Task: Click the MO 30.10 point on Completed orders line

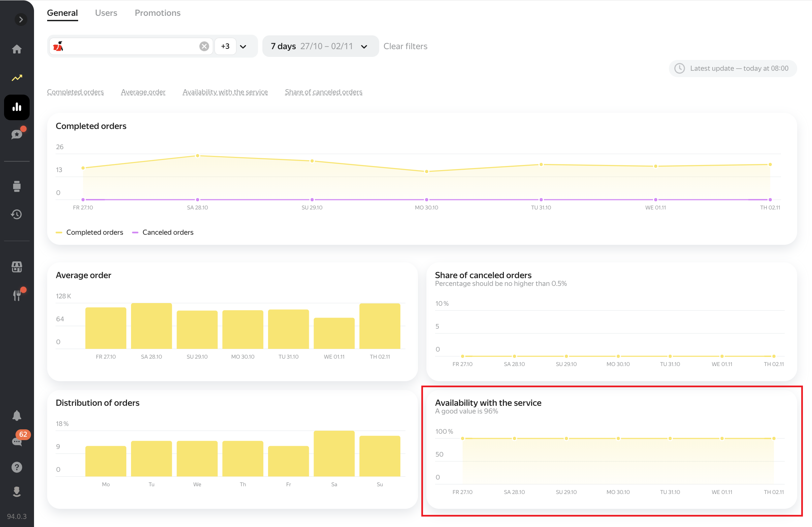Action: (x=426, y=172)
